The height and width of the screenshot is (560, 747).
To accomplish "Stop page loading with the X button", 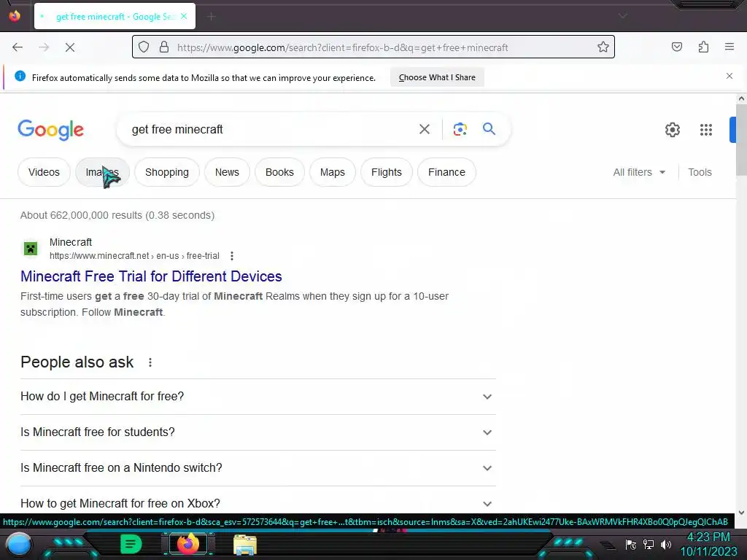I will [69, 47].
